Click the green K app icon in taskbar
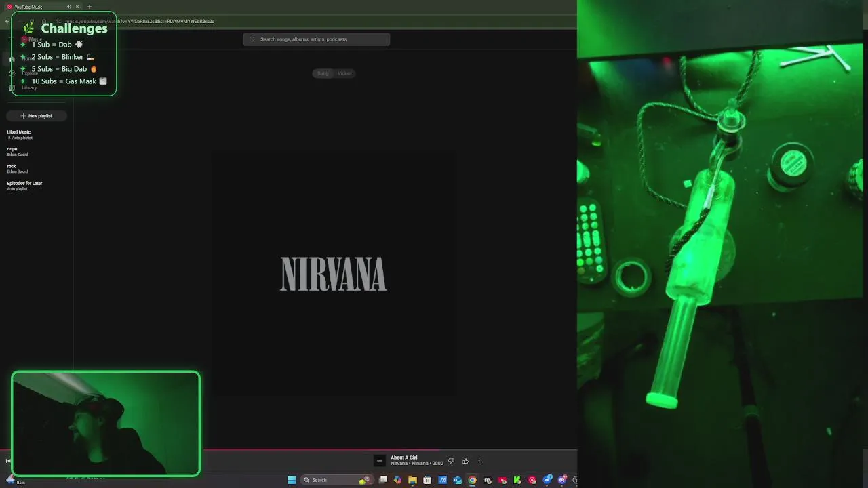868x488 pixels. (517, 480)
